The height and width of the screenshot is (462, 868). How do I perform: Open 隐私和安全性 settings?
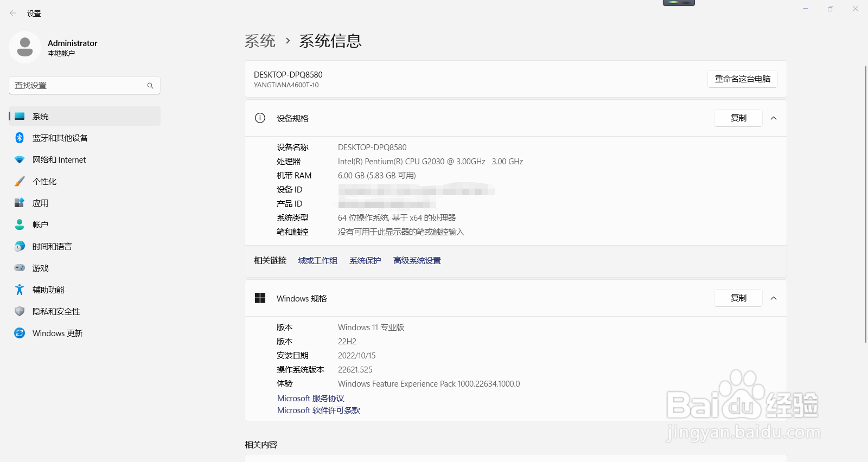point(85,311)
